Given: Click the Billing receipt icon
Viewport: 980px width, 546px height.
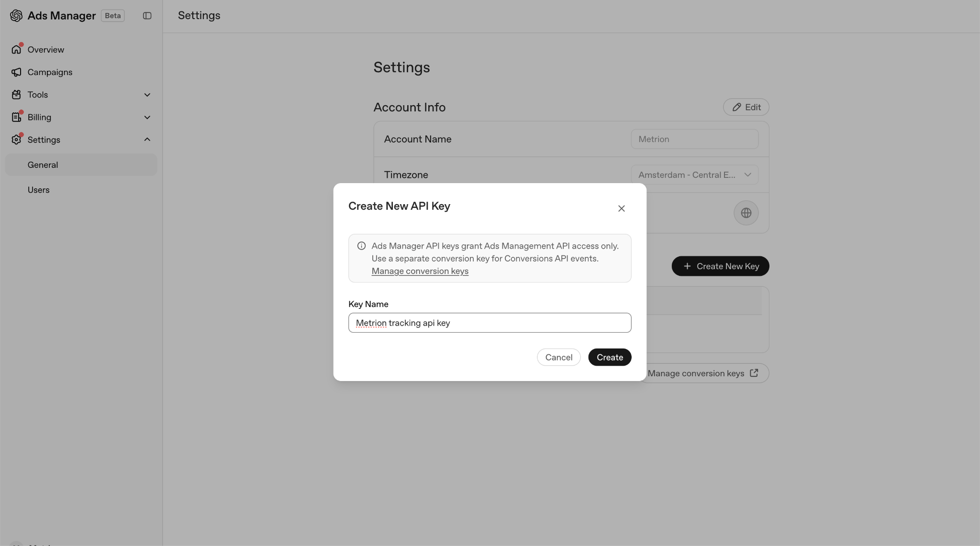Looking at the screenshot, I should click(16, 117).
